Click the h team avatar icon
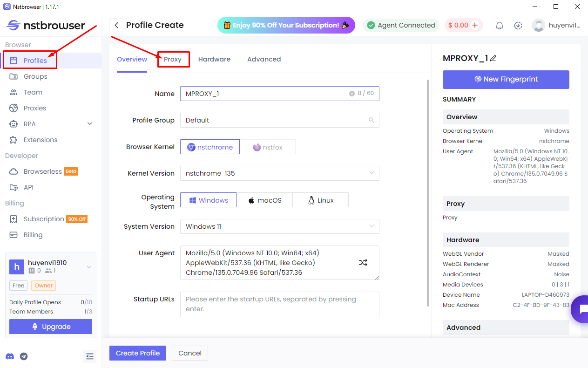The image size is (588, 368). (x=17, y=267)
